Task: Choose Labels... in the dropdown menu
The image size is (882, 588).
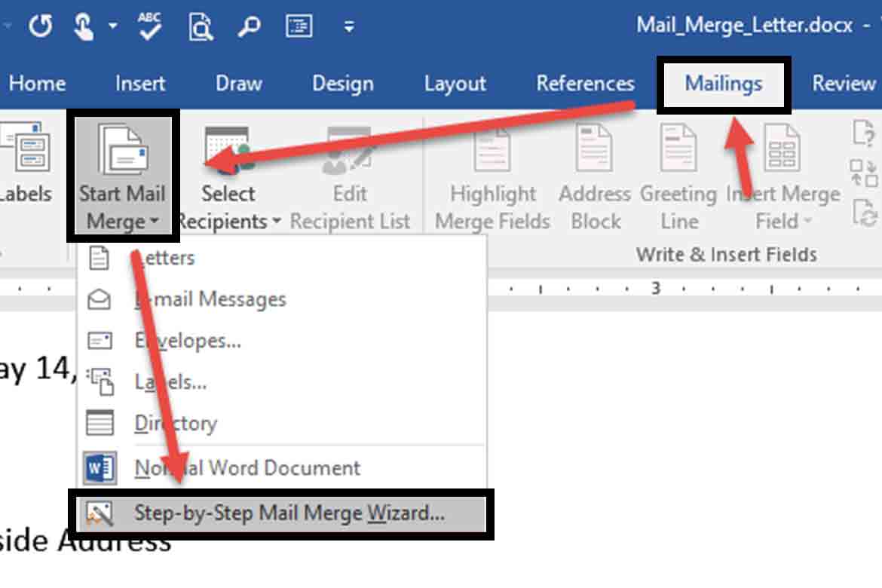Action: click(x=281, y=382)
